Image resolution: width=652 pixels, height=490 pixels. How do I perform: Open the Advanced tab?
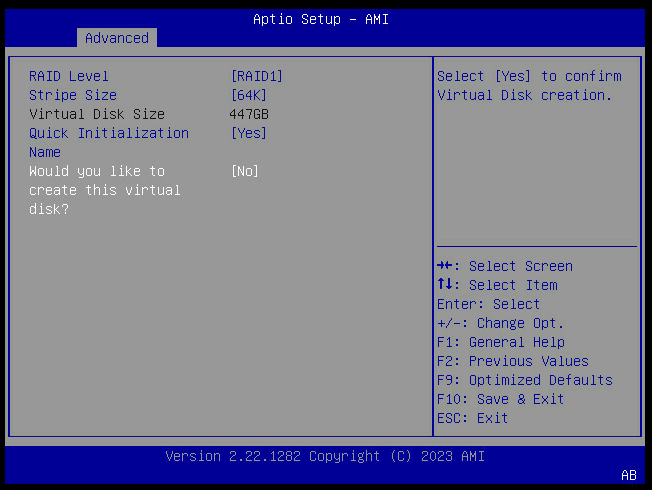pyautogui.click(x=116, y=38)
